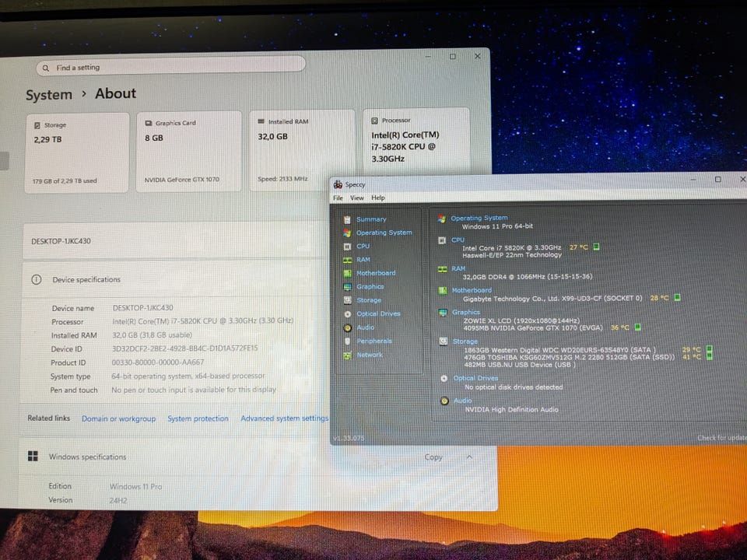Click the Product ID value 00330-80000-00000-AA667
The height and width of the screenshot is (560, 747).
coord(158,362)
